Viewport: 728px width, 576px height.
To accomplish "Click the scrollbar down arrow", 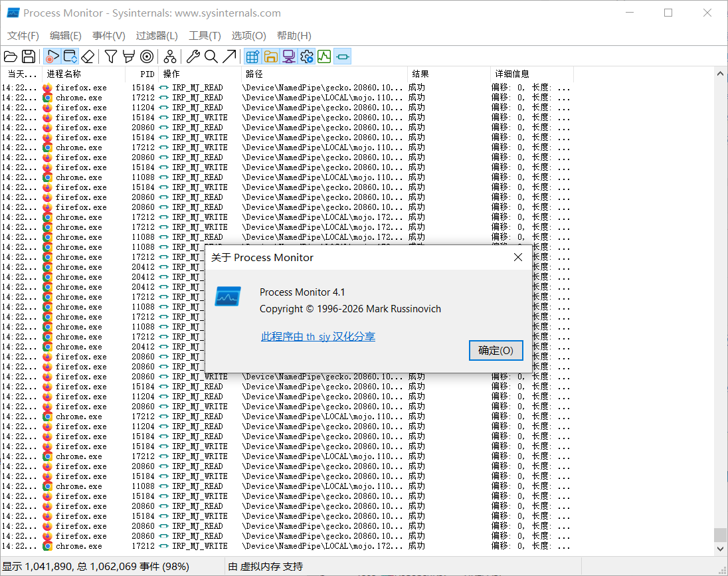I will coord(720,549).
